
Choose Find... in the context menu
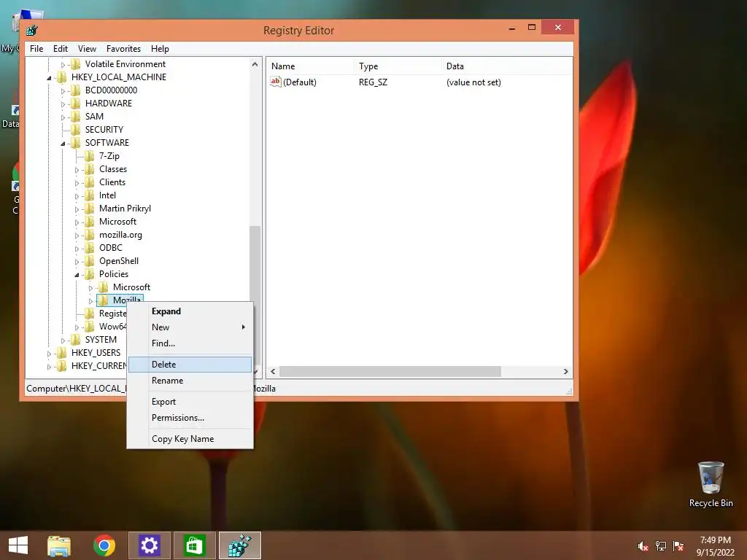click(x=190, y=343)
